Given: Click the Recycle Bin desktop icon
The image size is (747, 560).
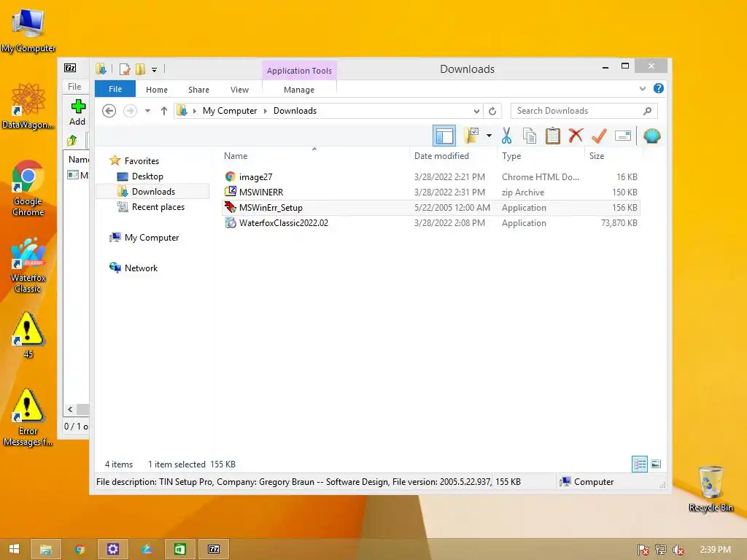Looking at the screenshot, I should pyautogui.click(x=711, y=489).
